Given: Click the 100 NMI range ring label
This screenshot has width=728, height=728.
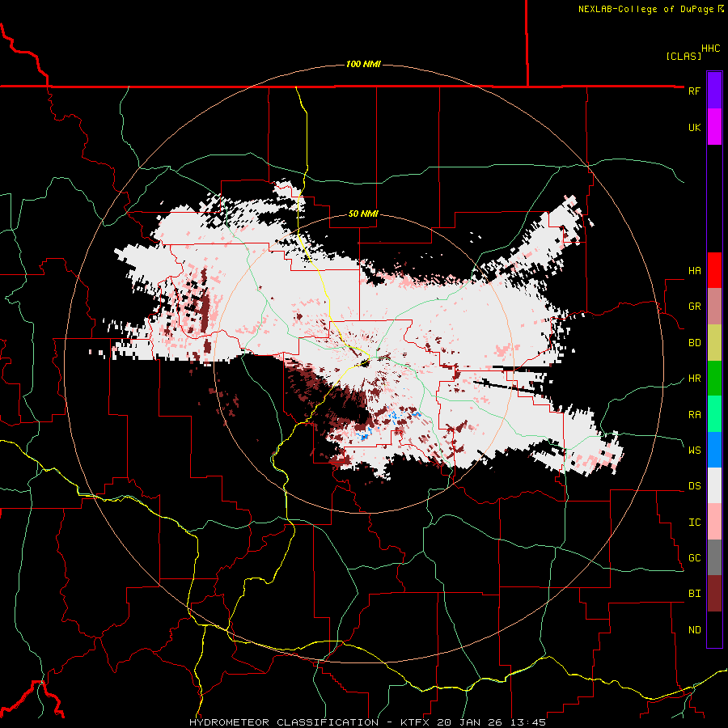Looking at the screenshot, I should click(x=363, y=64).
